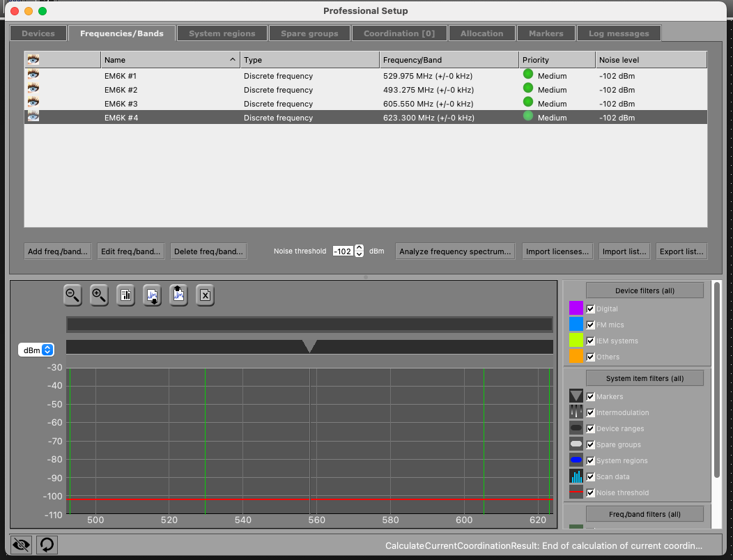Sort by Name column header arrow
The height and width of the screenshot is (560, 733).
232,59
